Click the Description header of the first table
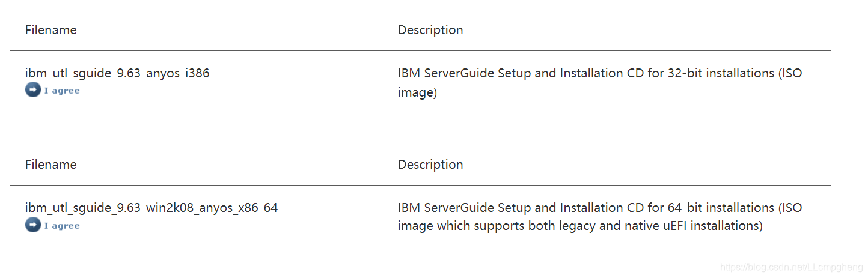868x278 pixels. pos(430,30)
